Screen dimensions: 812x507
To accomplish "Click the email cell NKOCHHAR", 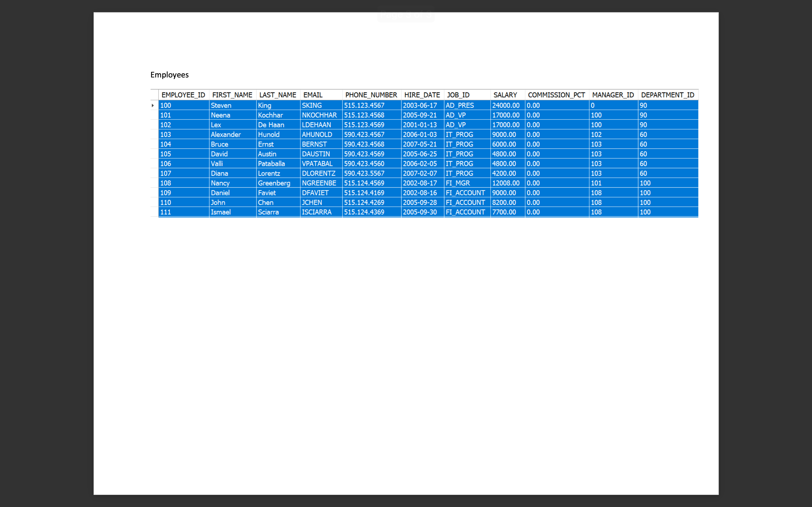I will tap(319, 115).
